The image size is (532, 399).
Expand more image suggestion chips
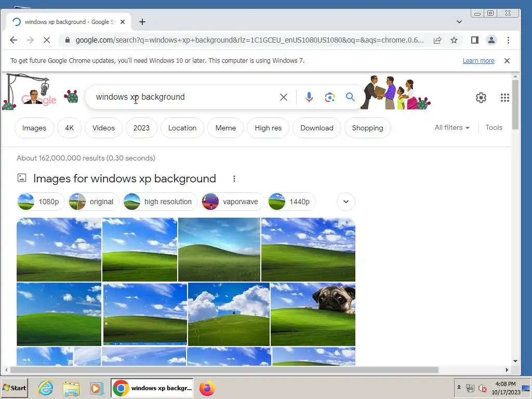tap(345, 202)
